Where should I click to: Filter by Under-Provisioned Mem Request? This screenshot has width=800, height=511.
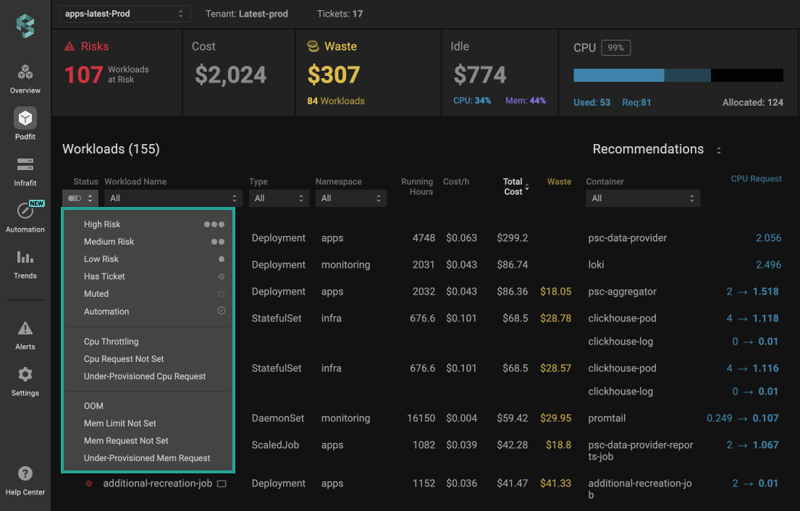pos(148,458)
